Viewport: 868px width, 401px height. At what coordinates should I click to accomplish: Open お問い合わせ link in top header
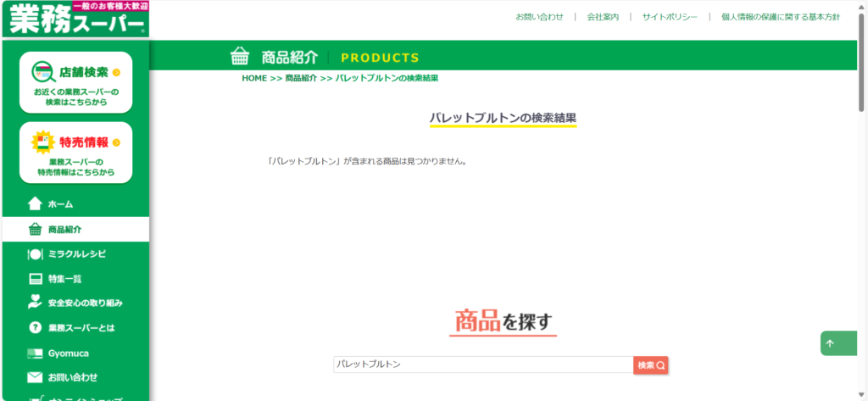[539, 17]
